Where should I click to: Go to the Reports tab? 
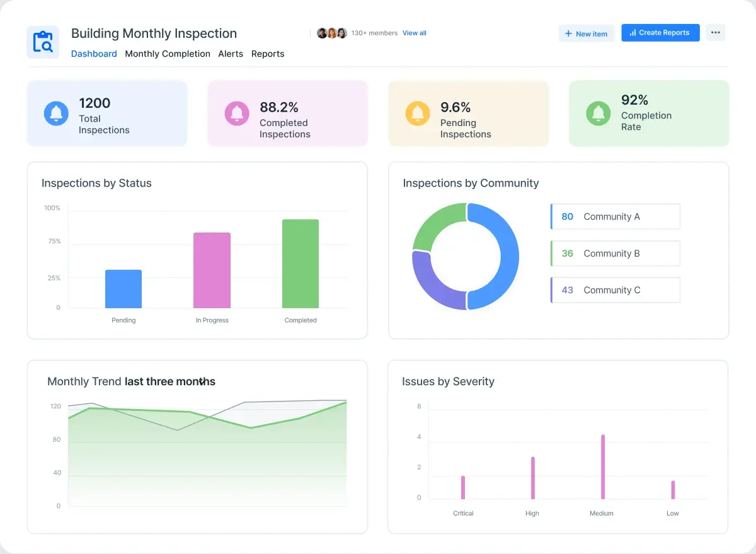click(x=268, y=54)
